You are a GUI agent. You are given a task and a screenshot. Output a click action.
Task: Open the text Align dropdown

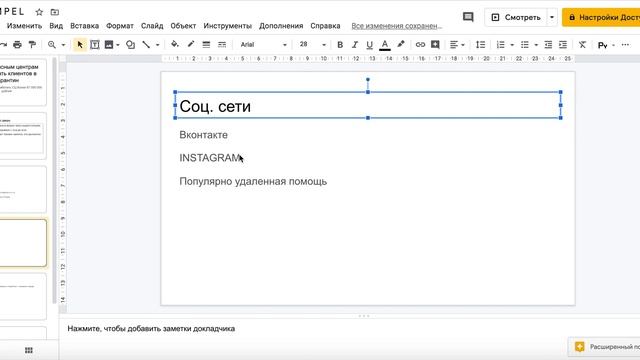[x=457, y=45]
